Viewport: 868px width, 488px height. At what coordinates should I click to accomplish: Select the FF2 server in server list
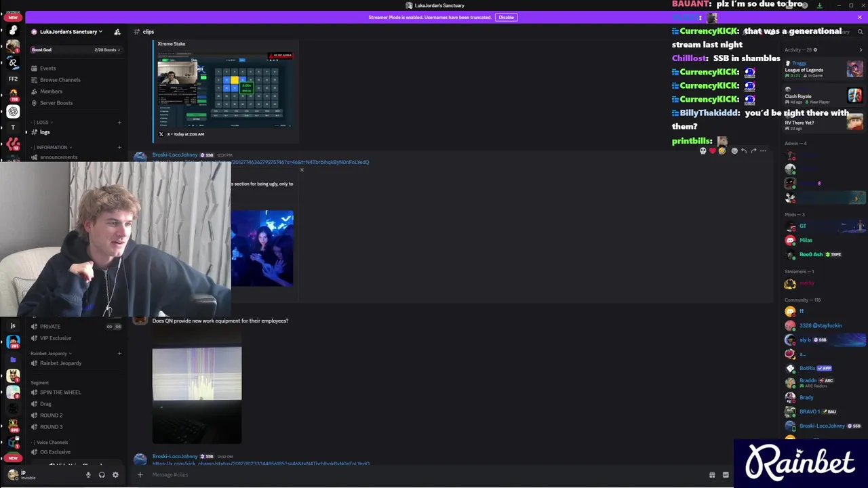coord(13,79)
